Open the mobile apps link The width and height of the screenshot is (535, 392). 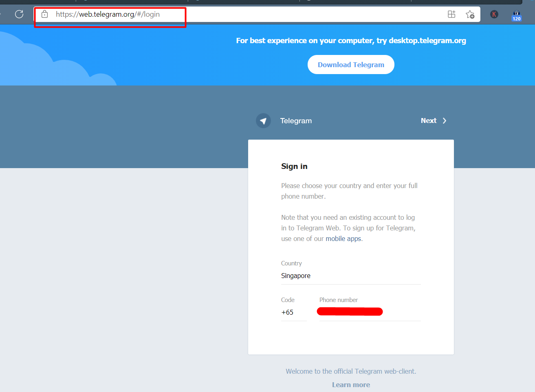point(343,239)
